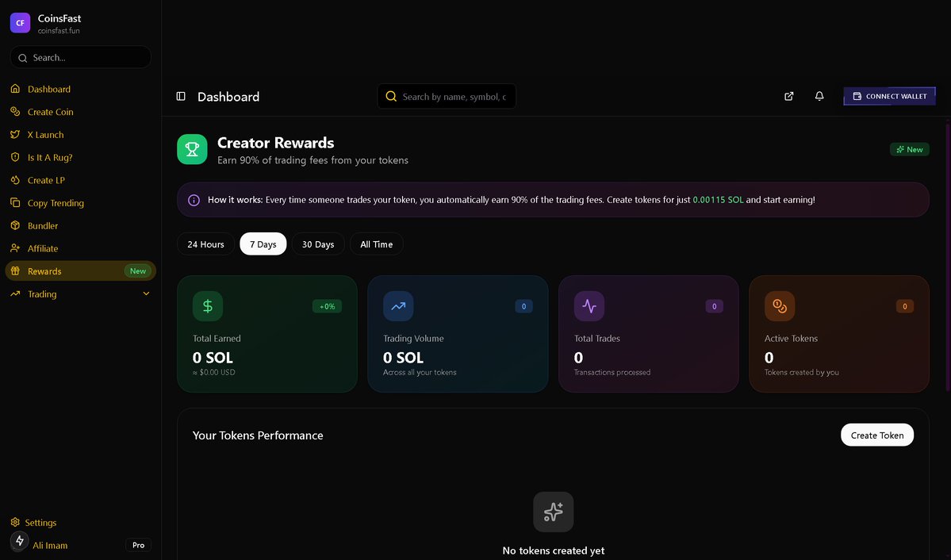Image resolution: width=951 pixels, height=560 pixels.
Task: Click the ≈ $0.00 USD text
Action: 214,373
